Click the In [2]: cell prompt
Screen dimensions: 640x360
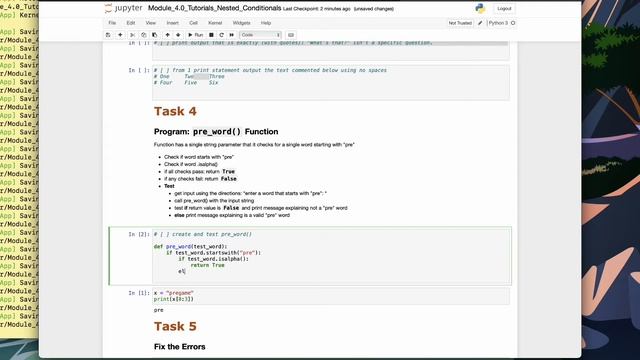(x=139, y=234)
